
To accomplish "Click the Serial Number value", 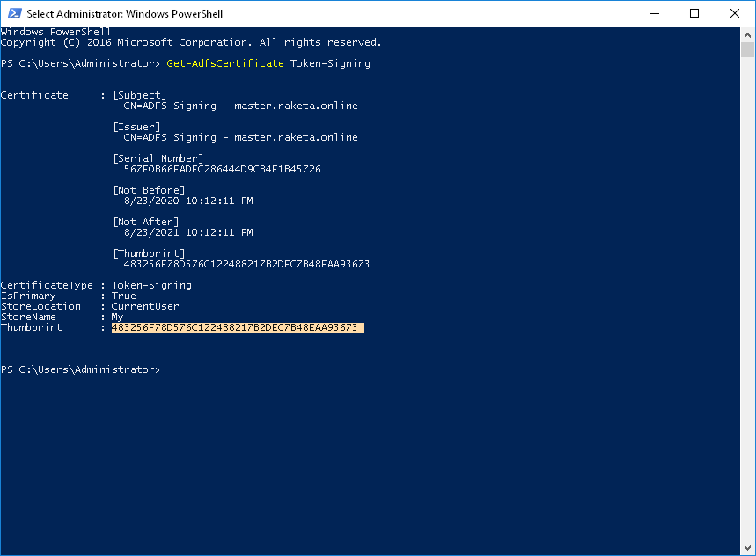I will pyautogui.click(x=222, y=169).
